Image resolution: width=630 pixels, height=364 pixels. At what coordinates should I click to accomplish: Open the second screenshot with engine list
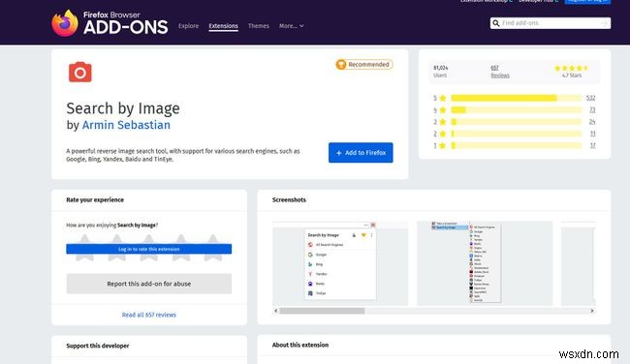click(x=485, y=263)
